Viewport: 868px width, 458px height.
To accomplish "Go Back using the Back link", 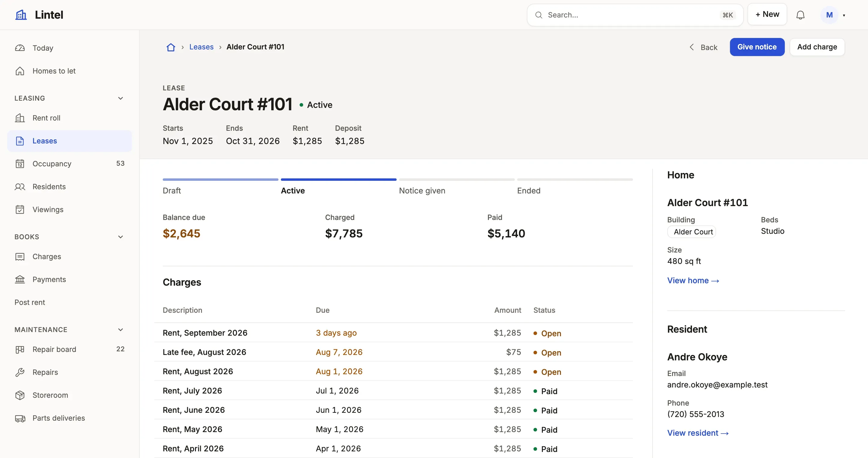I will [x=703, y=47].
